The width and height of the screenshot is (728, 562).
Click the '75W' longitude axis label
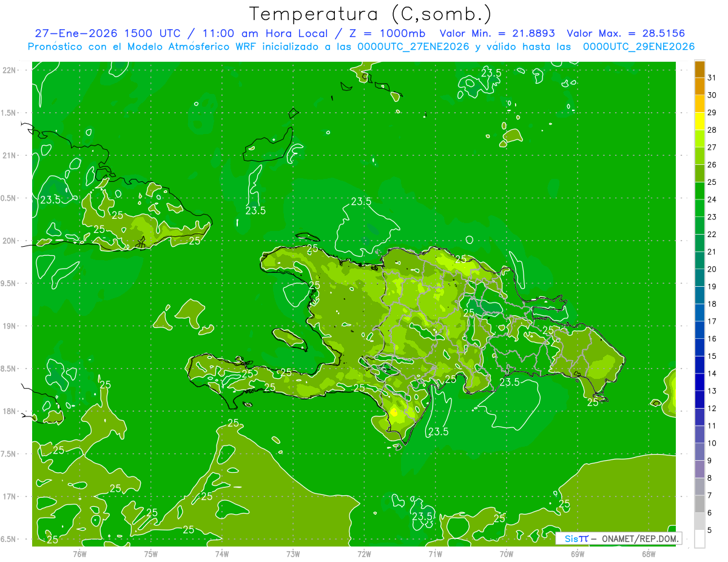click(151, 554)
